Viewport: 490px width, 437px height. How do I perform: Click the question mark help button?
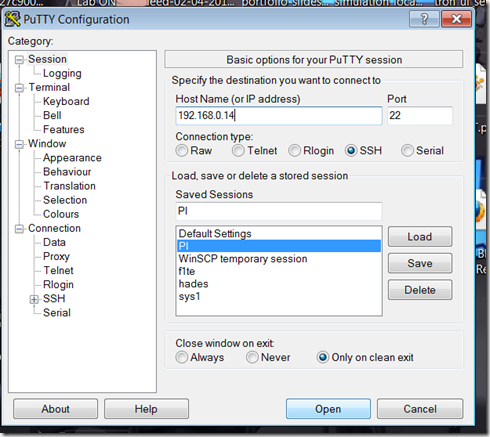point(424,19)
